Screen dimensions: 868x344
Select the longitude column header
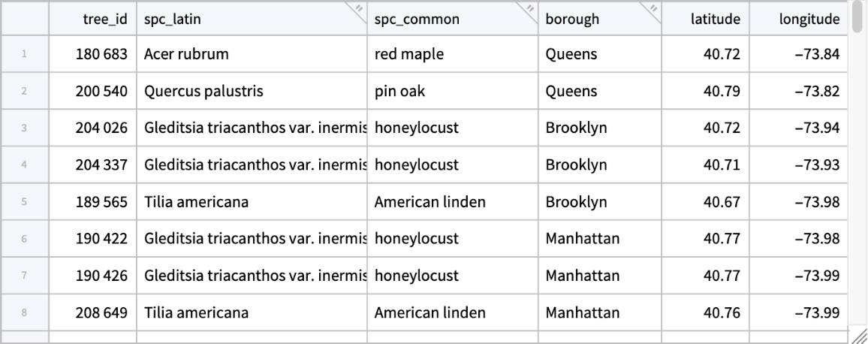798,20
